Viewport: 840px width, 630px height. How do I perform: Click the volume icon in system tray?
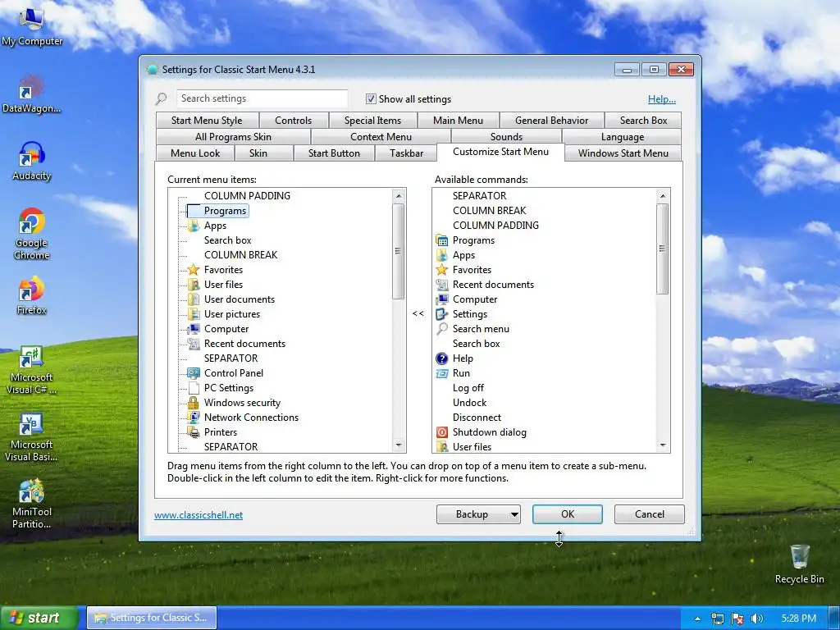756,619
